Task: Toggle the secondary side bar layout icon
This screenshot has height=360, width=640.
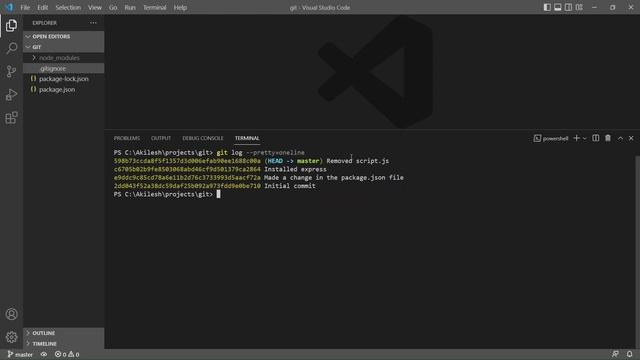Action: point(568,7)
